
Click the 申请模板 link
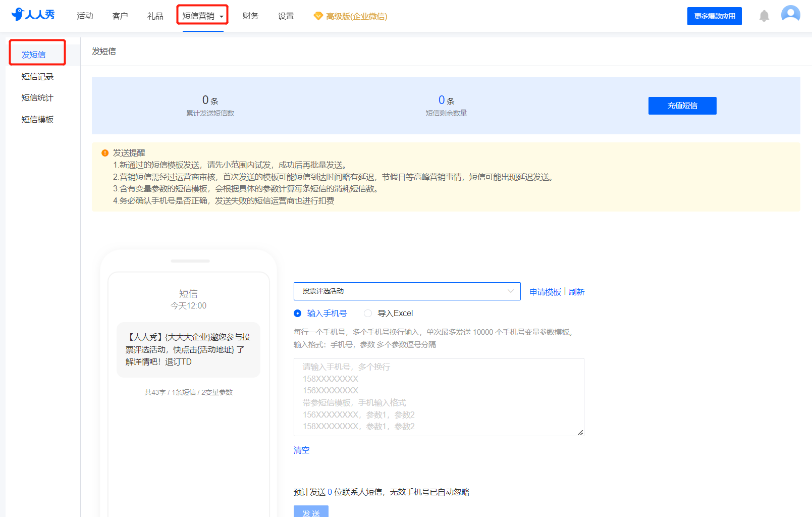pos(545,292)
